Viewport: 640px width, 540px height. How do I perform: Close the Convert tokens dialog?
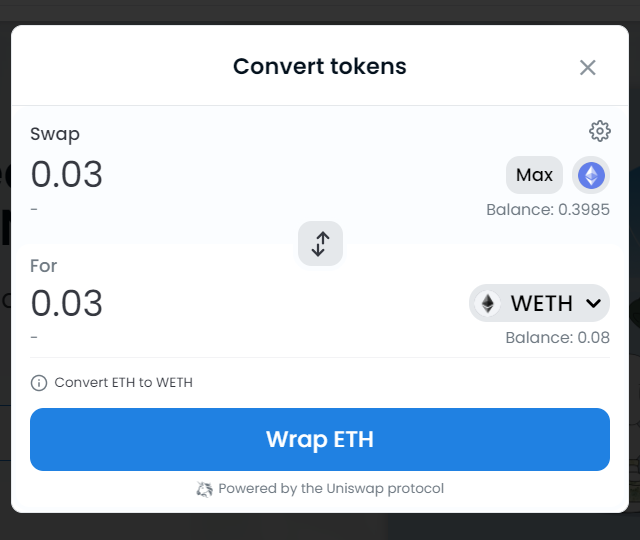pos(588,67)
